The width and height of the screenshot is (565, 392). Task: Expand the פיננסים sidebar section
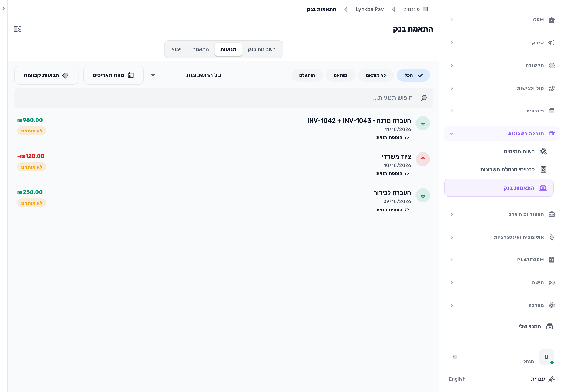point(502,111)
